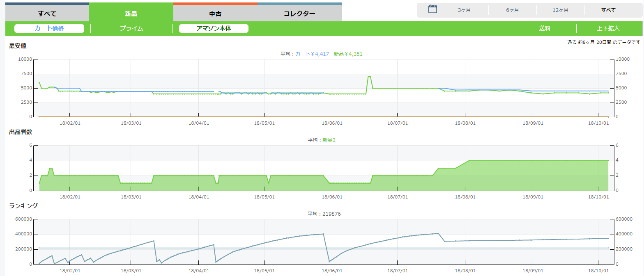Click the 新品 ¥4,351 average legend
Viewport: 644px width, 276px height.
[x=348, y=54]
